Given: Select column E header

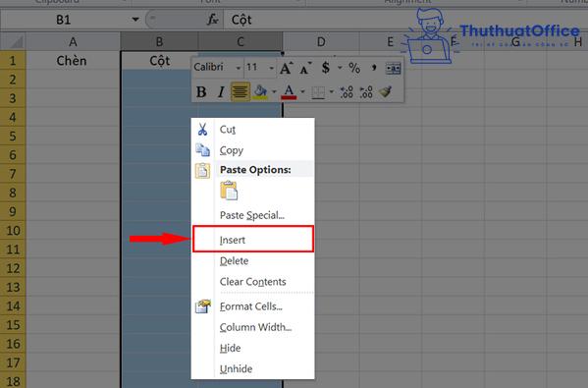Looking at the screenshot, I should point(390,41).
